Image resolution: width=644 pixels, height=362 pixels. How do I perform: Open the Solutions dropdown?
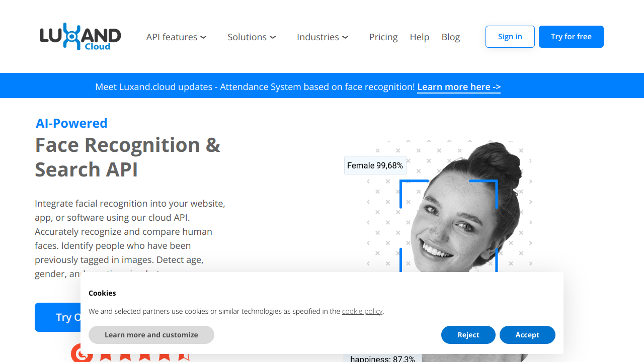pyautogui.click(x=252, y=37)
